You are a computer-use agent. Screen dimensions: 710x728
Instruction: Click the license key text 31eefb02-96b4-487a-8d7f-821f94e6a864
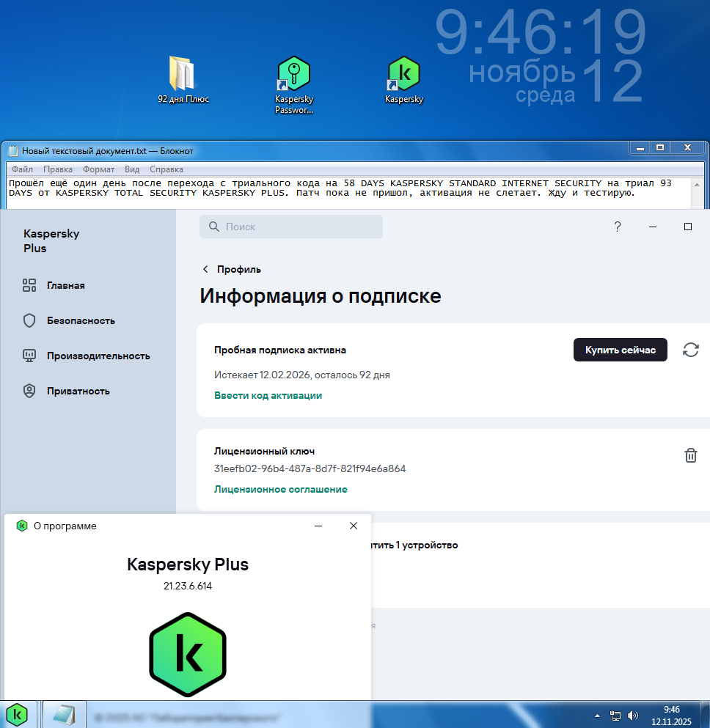(x=310, y=469)
